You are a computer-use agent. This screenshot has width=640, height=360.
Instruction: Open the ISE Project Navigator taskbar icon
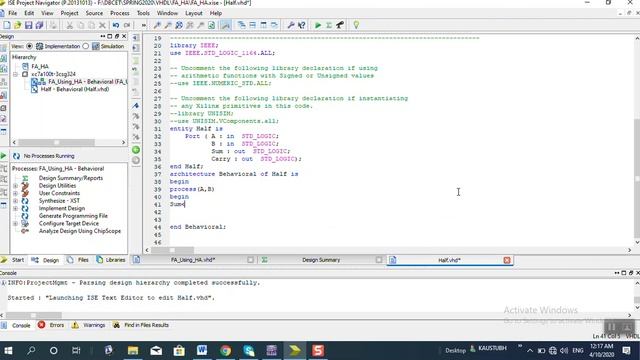click(295, 350)
